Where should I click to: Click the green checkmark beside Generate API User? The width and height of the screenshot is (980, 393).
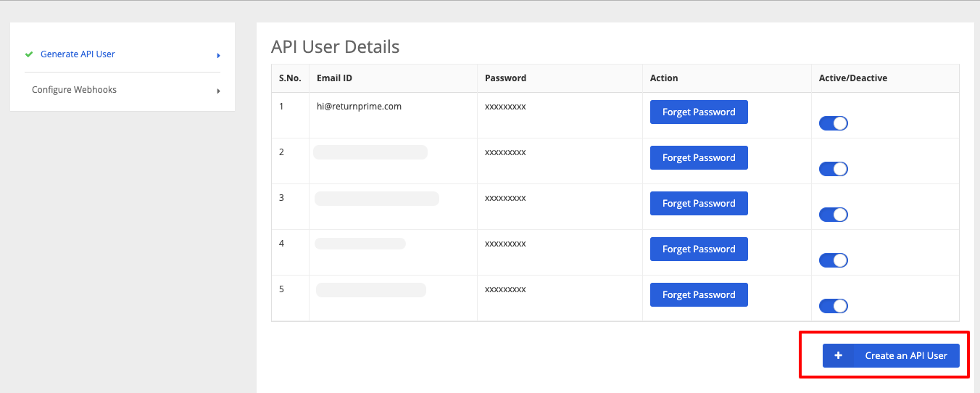29,54
